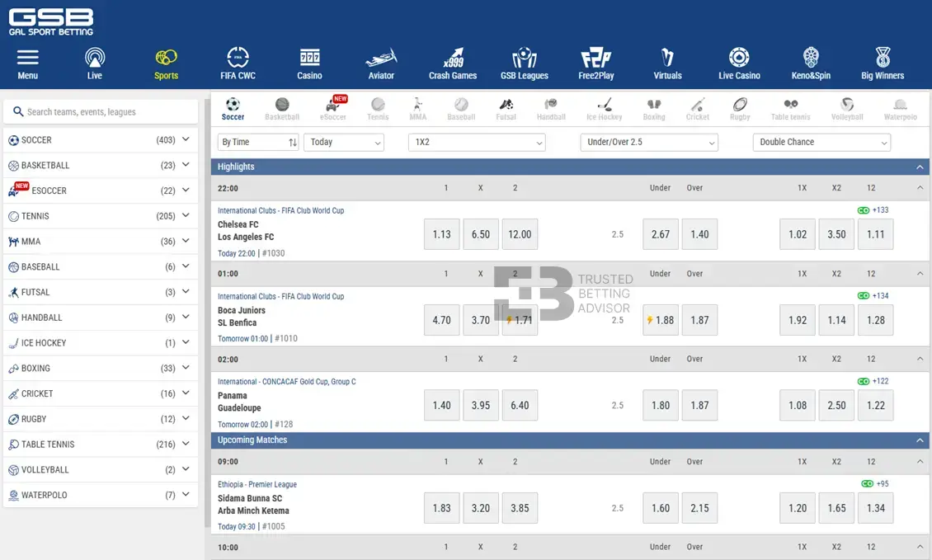Open Boca Juniors vs SL Benfica match
Viewport: 932px width, 560px height.
coord(242,316)
